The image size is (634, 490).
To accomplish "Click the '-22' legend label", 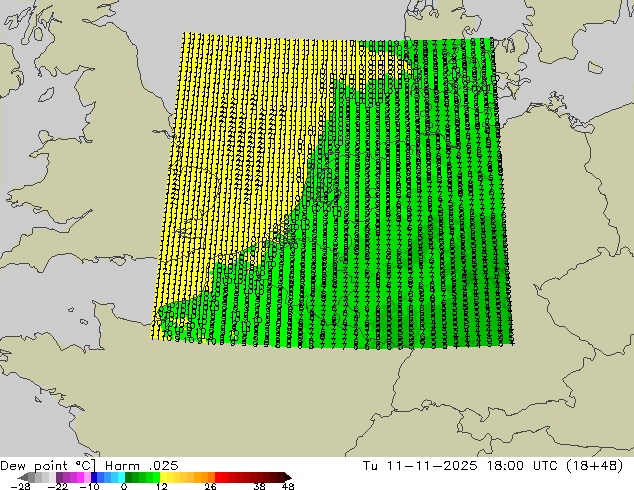I will pyautogui.click(x=57, y=486).
